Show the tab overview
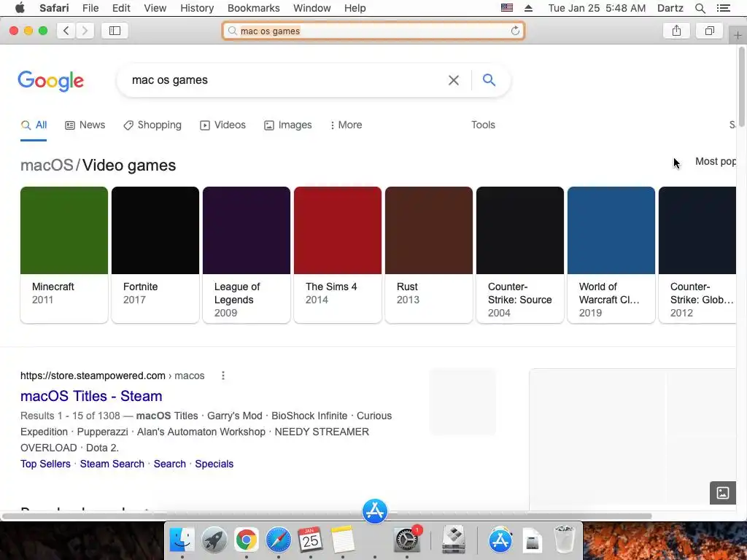Viewport: 747px width, 560px height. [709, 31]
